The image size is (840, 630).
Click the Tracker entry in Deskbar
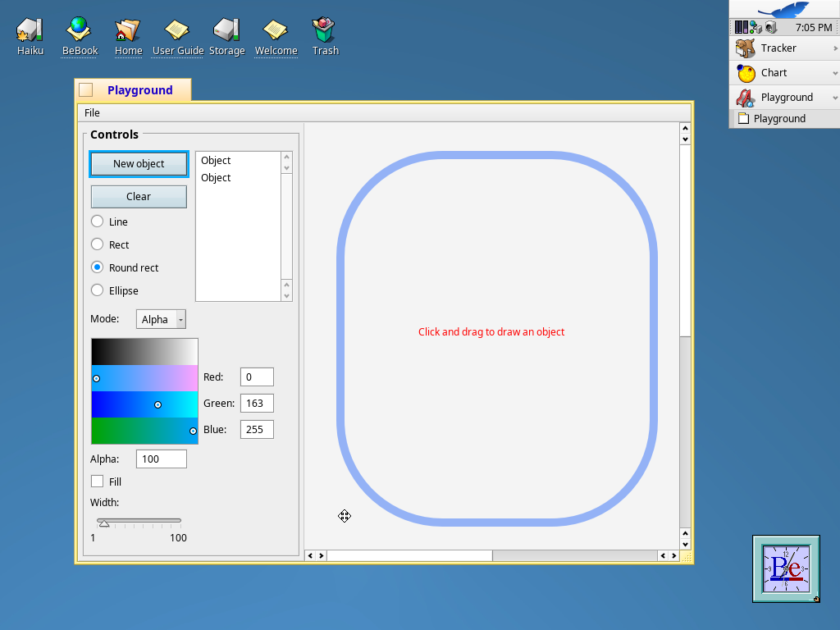(x=784, y=48)
